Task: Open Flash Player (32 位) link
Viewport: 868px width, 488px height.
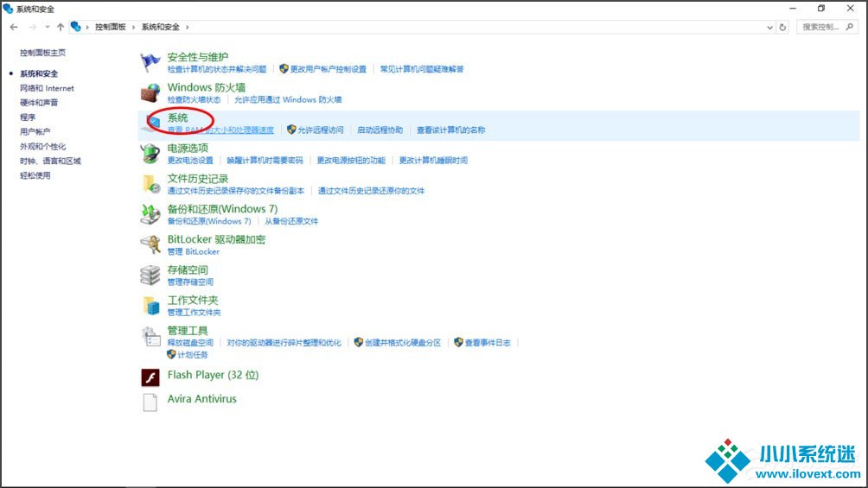Action: pos(214,375)
